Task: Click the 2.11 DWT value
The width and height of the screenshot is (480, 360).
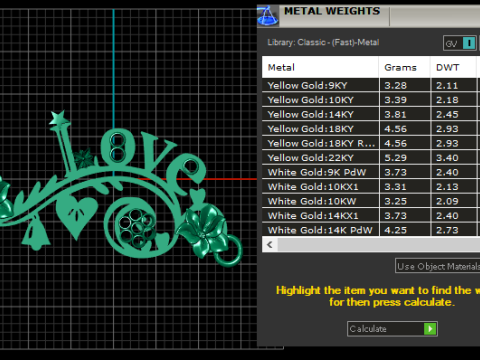Action: [447, 86]
